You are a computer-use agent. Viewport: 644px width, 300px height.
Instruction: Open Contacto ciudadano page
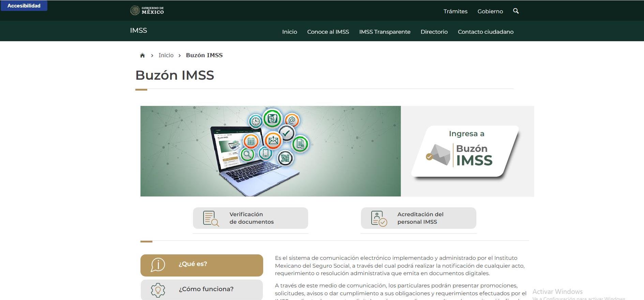coord(485,32)
